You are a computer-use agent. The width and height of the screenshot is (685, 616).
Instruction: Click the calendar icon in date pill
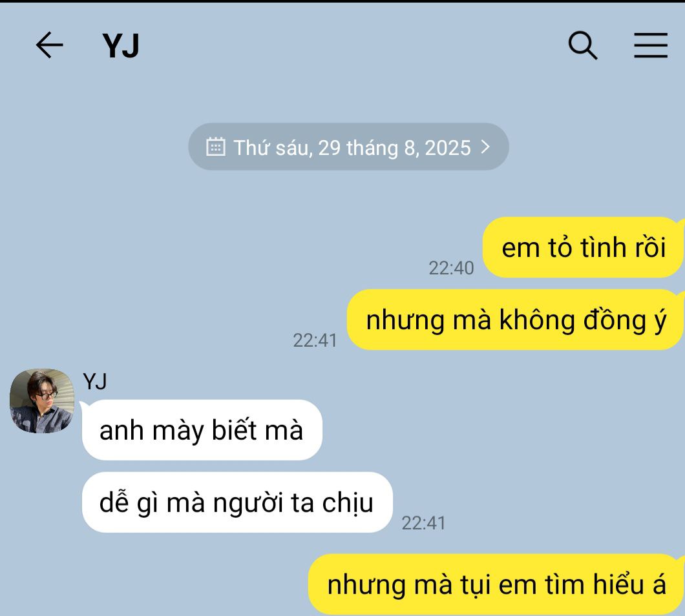(215, 147)
